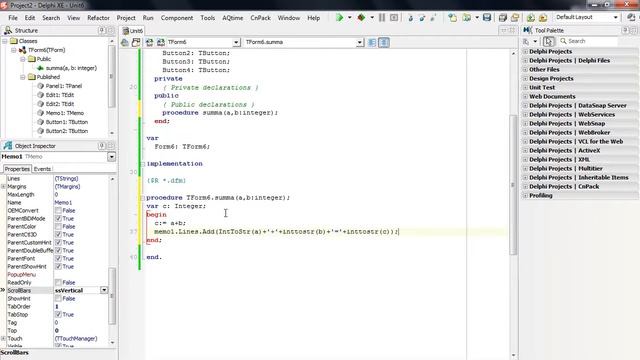Open the Component menu
The height and width of the screenshot is (360, 640).
click(x=177, y=18)
